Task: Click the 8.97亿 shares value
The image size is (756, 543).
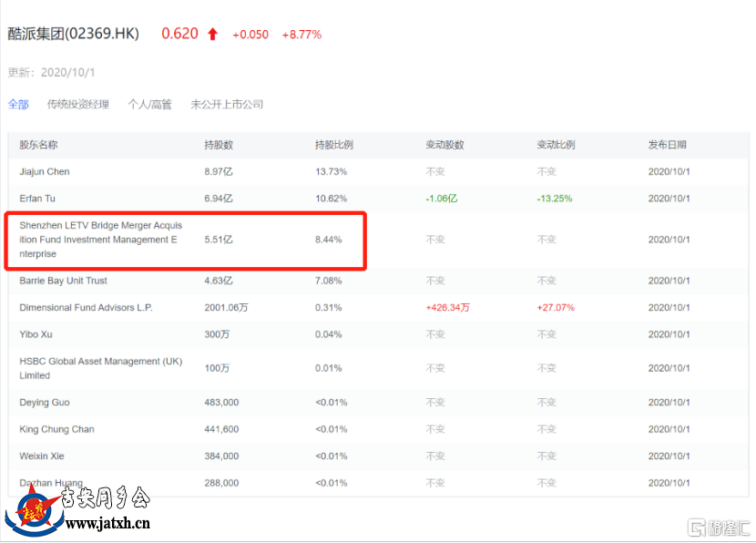Action: [219, 171]
